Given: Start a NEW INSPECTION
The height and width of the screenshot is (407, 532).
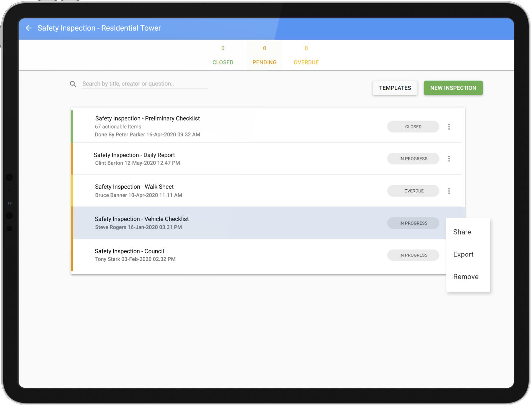Looking at the screenshot, I should click(x=453, y=88).
